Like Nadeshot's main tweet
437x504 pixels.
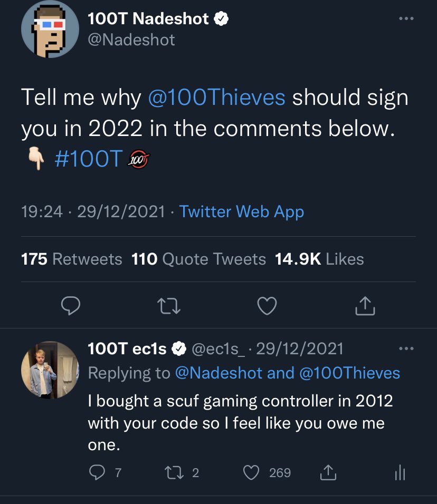[267, 305]
